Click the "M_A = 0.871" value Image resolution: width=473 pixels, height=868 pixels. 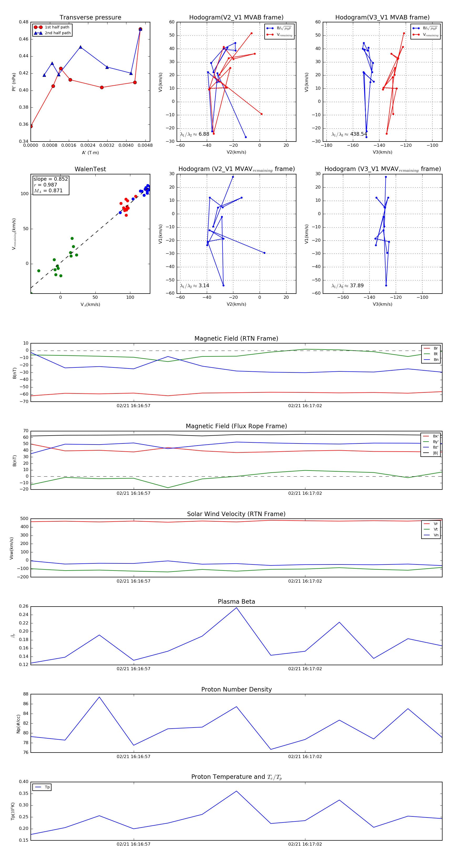click(x=48, y=191)
